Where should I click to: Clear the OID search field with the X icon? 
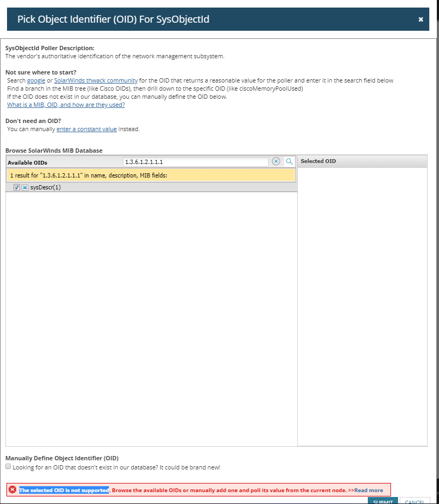(x=276, y=161)
